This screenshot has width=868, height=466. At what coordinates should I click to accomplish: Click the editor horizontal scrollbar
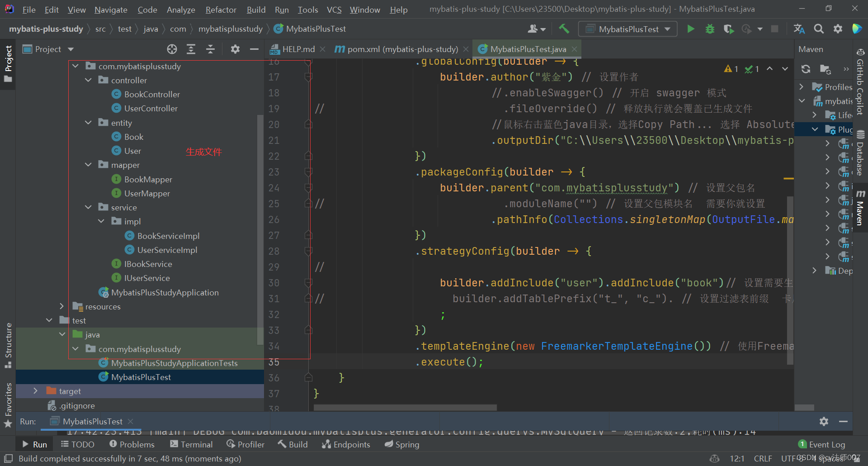point(405,408)
